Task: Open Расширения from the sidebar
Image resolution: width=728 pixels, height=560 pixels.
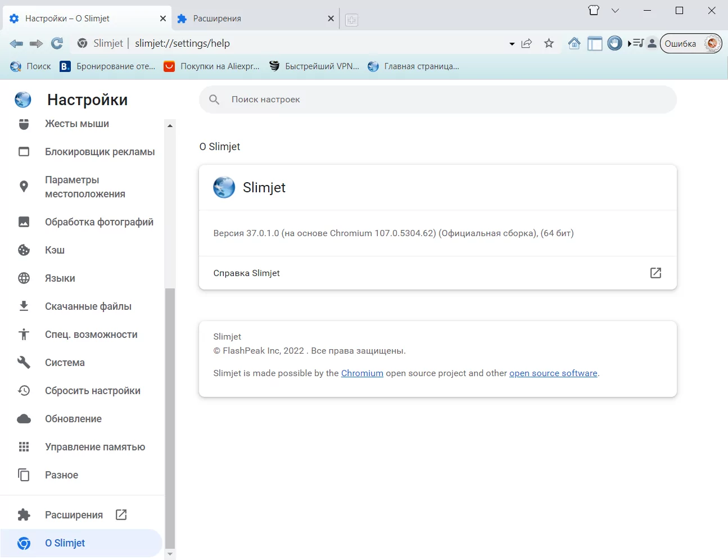Action: [74, 515]
